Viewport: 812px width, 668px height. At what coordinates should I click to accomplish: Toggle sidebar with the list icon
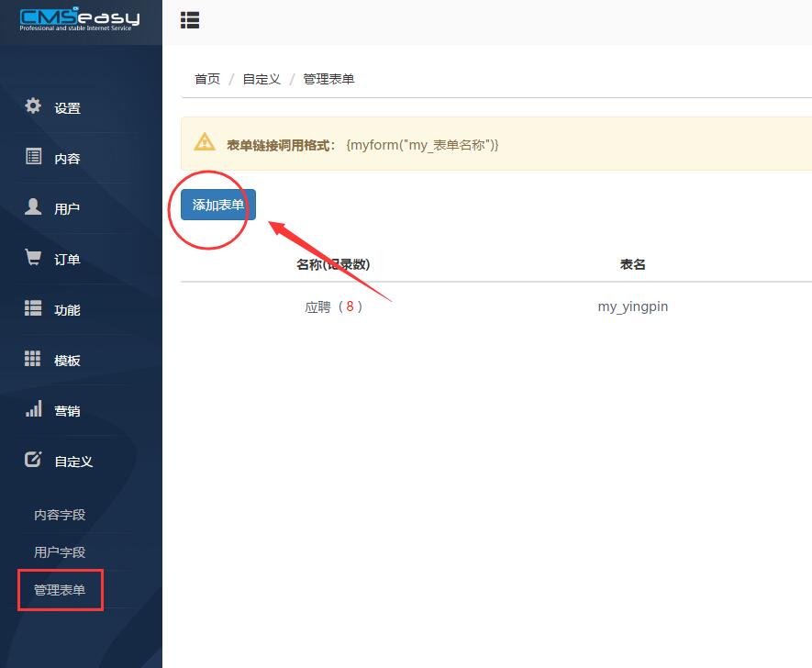pyautogui.click(x=190, y=20)
